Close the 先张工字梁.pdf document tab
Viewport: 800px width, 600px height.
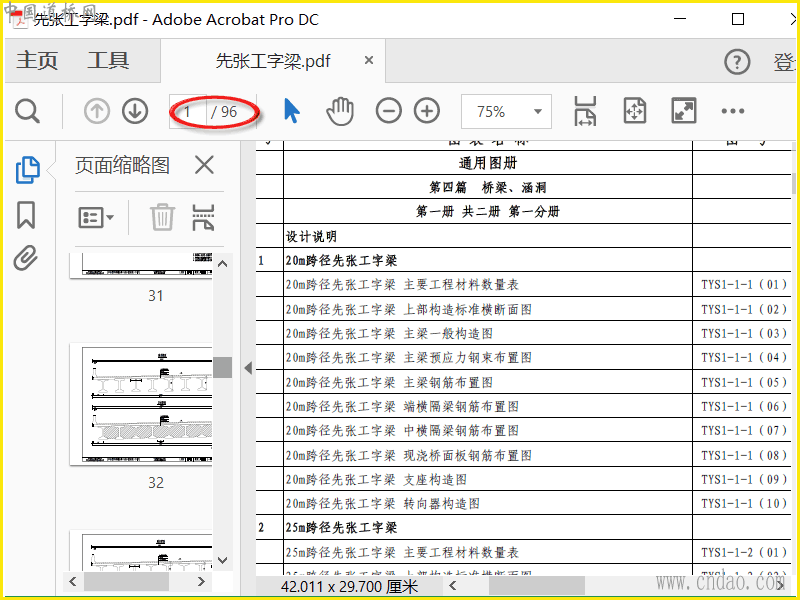click(369, 61)
